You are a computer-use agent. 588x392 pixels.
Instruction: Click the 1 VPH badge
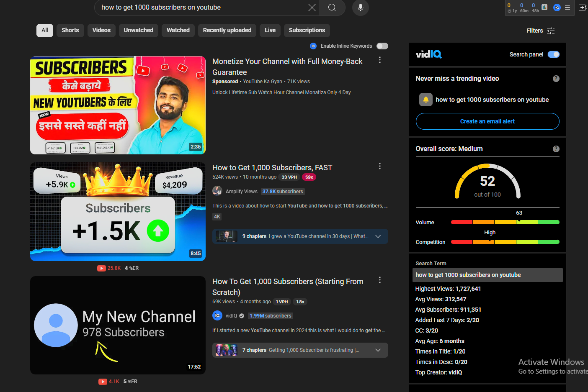click(282, 302)
